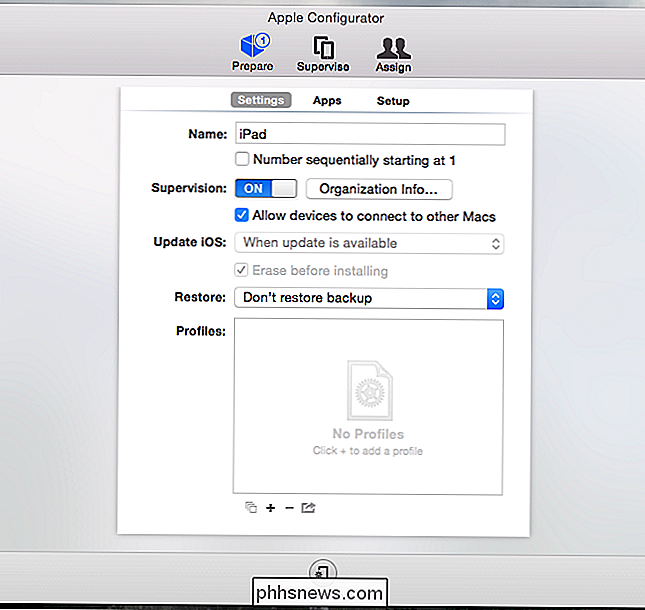The width and height of the screenshot is (645, 610).
Task: Click the Name text field containing iPad
Action: pyautogui.click(x=370, y=134)
